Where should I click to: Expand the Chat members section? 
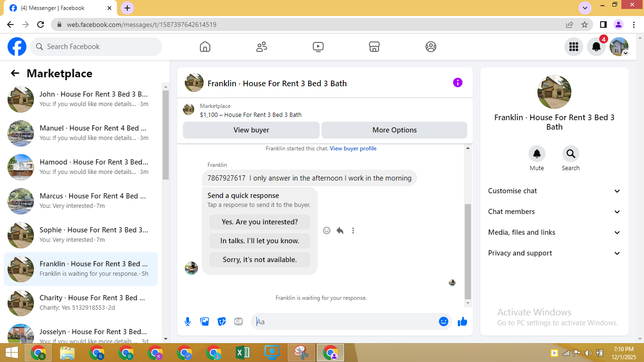(x=554, y=212)
